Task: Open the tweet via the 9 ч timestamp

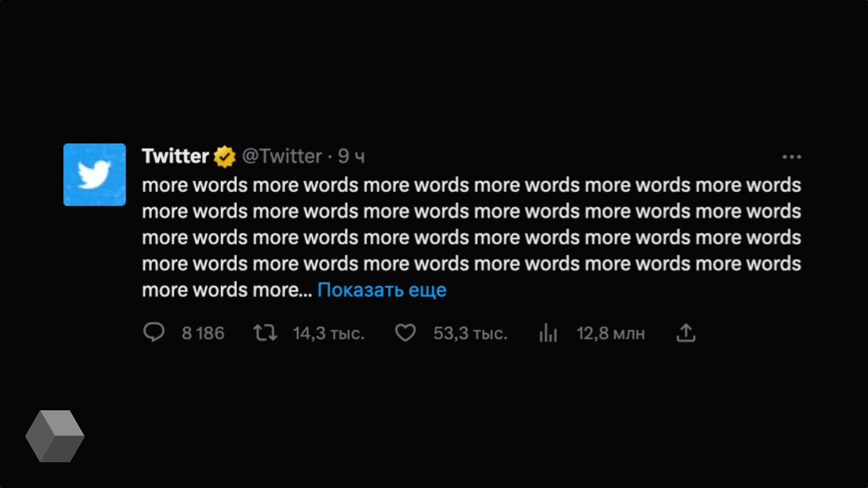Action: [350, 156]
